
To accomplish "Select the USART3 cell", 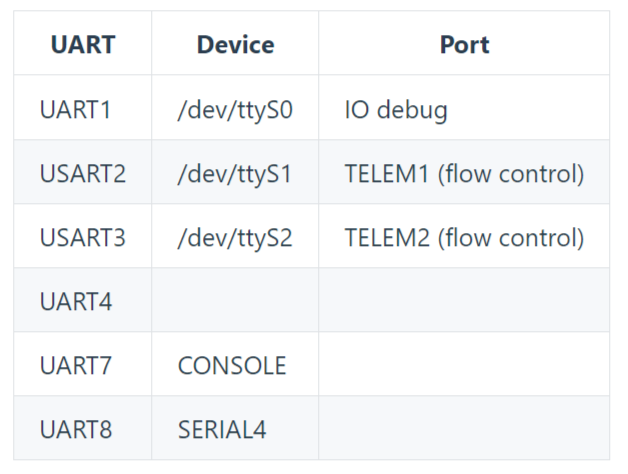I will (x=83, y=238).
